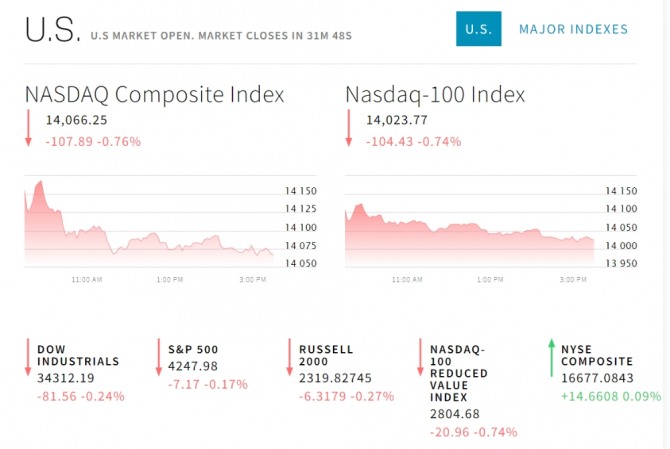
Task: Click the Russell 2000 down arrow icon
Action: pyautogui.click(x=289, y=358)
